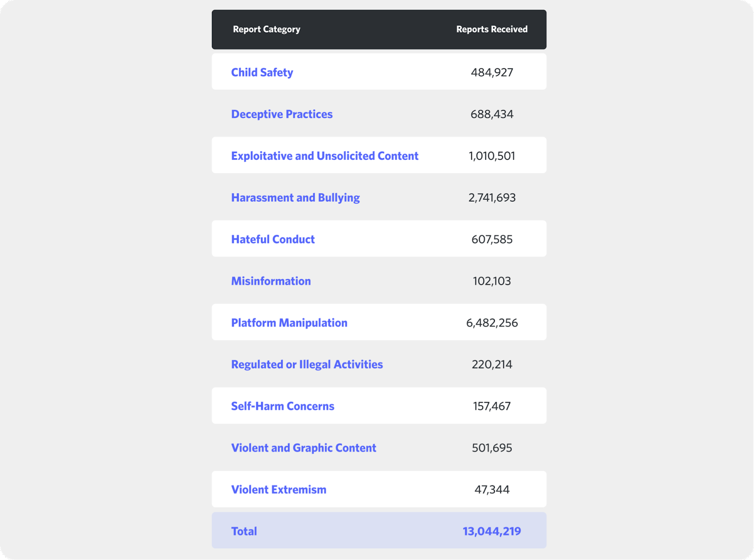Select the Total row label

[244, 531]
